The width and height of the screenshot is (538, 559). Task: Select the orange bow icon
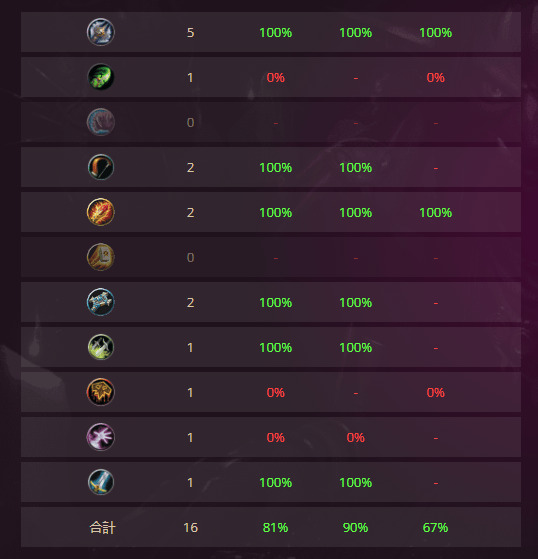[101, 167]
